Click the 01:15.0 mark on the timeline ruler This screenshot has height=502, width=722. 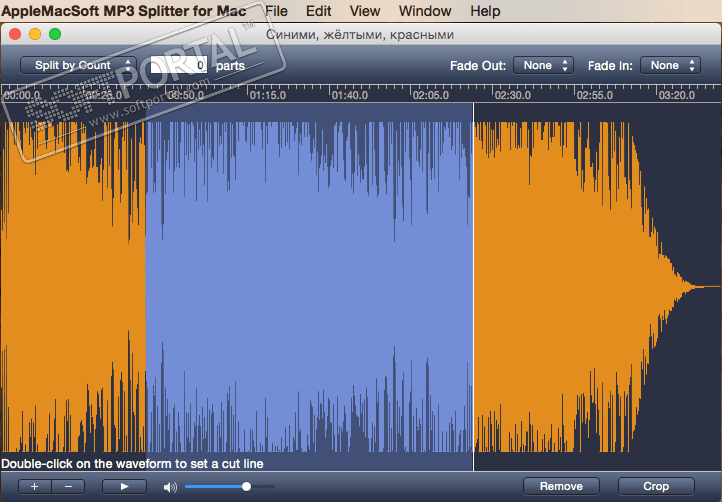268,95
